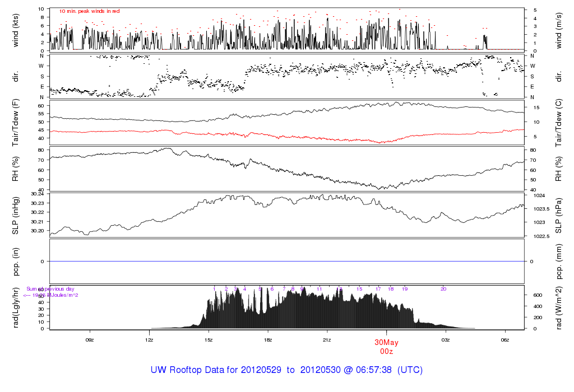Click the blue zero precipitation line
574x392 pixels.
click(286, 262)
